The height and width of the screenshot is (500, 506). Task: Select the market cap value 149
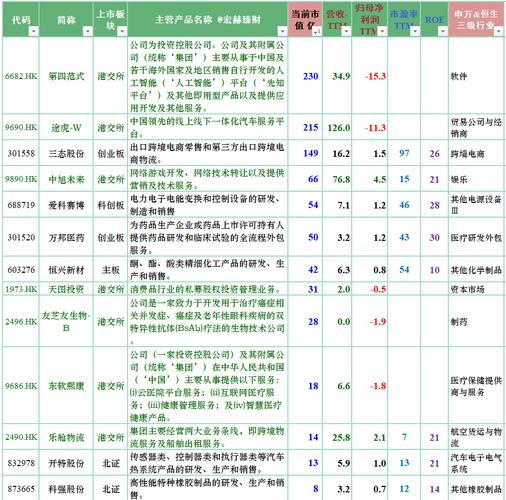[x=311, y=153]
